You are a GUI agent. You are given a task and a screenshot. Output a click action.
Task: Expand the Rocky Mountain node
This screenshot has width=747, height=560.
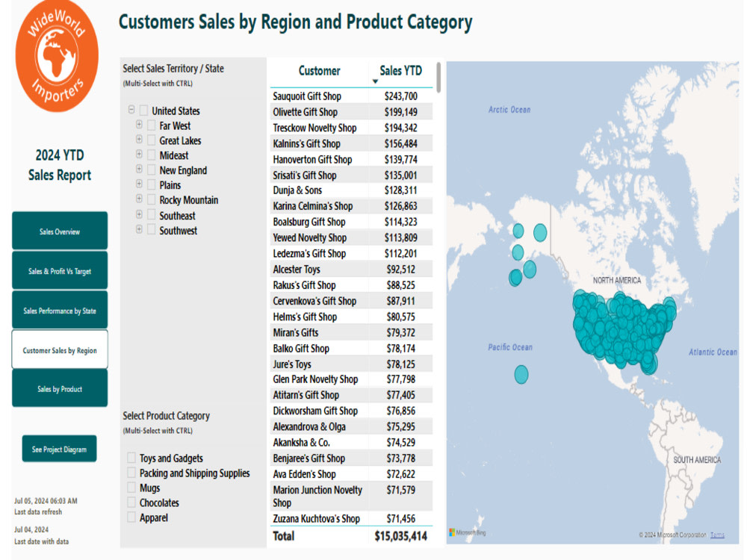(x=139, y=199)
